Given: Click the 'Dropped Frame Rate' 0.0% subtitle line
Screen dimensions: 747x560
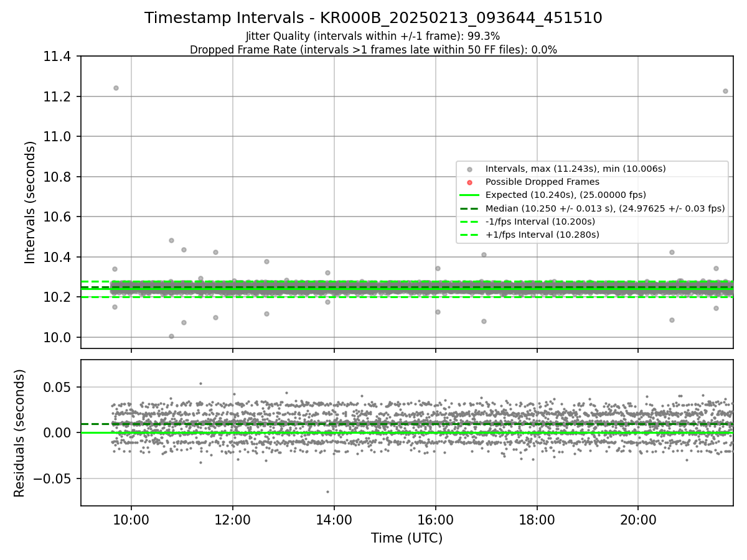Looking at the screenshot, I should [x=374, y=50].
